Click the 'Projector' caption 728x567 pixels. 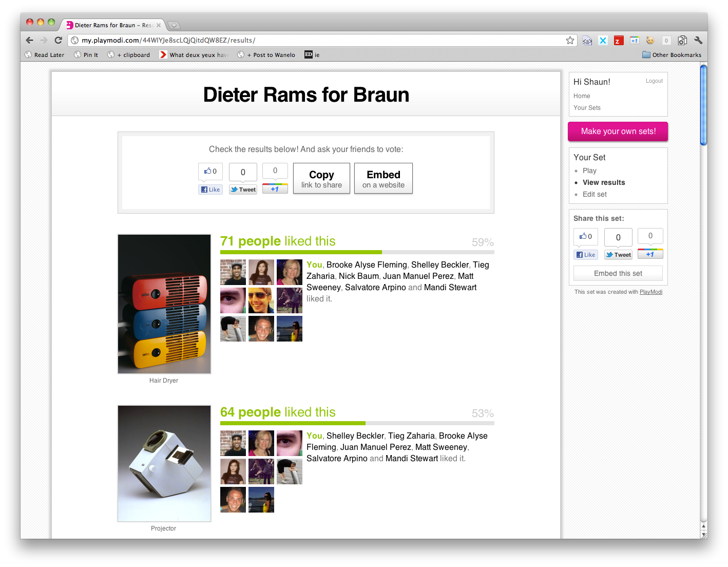[164, 528]
